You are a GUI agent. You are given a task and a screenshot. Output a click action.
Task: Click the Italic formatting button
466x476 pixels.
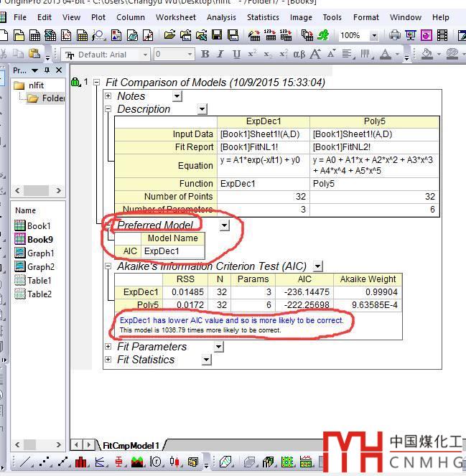(x=220, y=54)
